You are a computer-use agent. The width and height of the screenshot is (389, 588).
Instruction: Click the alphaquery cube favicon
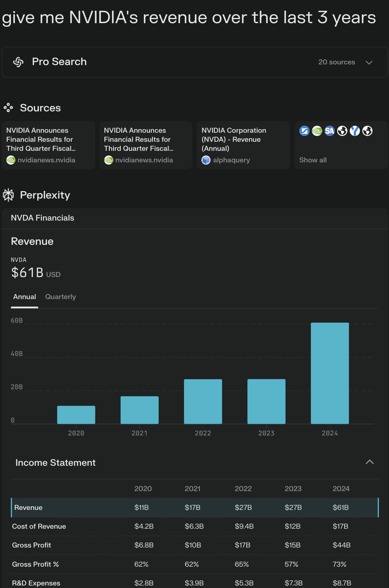(206, 160)
